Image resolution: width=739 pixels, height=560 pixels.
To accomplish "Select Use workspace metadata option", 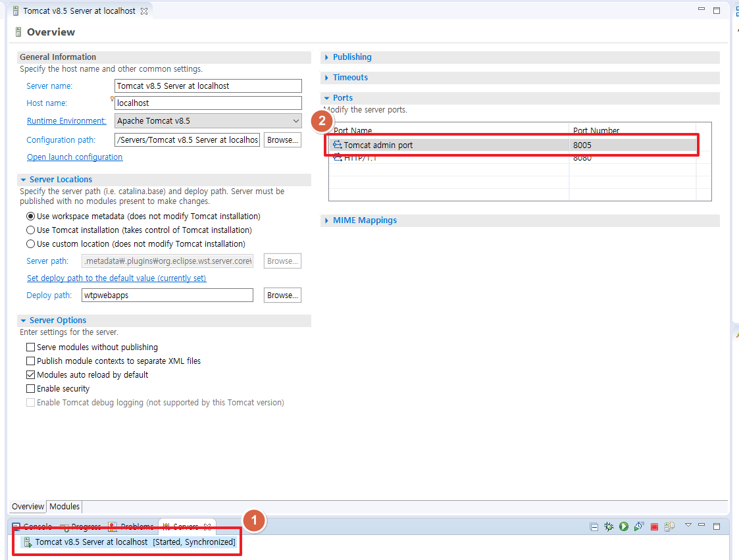I will (x=31, y=216).
